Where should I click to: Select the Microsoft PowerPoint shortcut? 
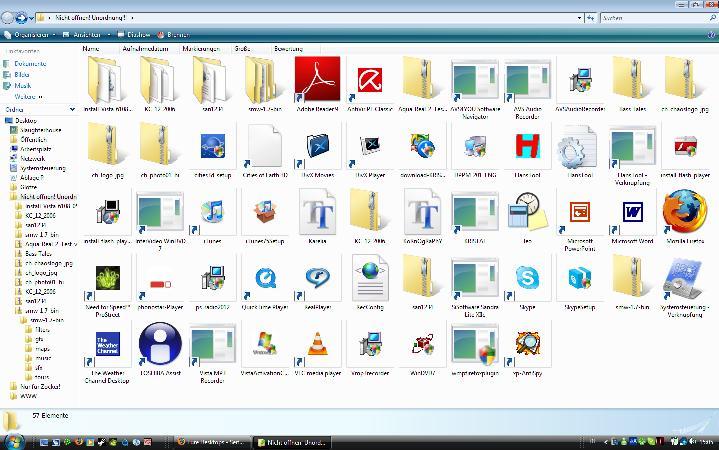580,212
